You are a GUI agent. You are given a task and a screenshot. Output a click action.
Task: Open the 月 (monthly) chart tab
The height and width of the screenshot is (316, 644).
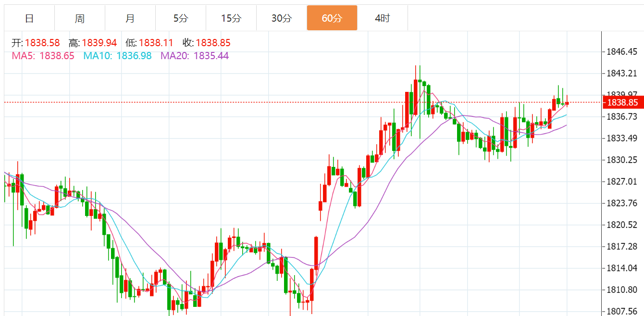point(130,18)
